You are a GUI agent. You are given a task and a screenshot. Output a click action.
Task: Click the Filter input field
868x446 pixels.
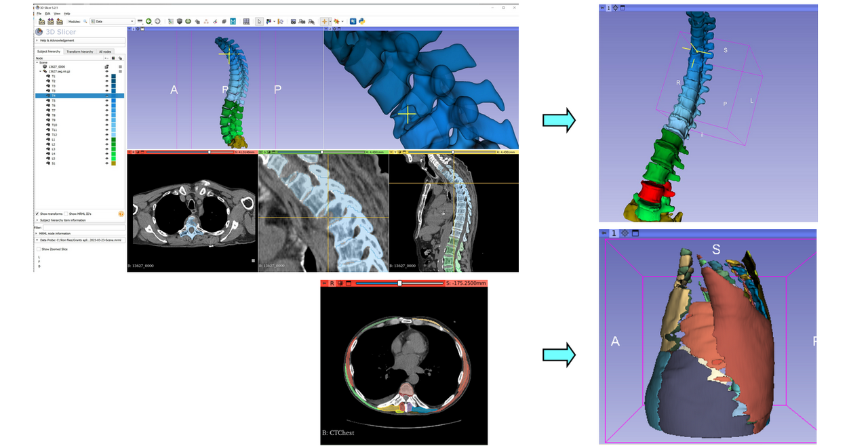83,227
